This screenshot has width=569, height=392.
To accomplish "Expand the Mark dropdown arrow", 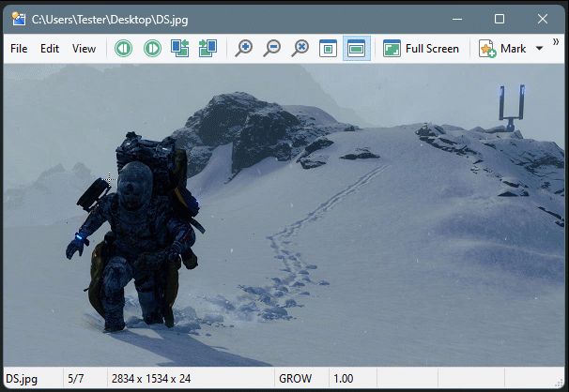I will (x=540, y=49).
